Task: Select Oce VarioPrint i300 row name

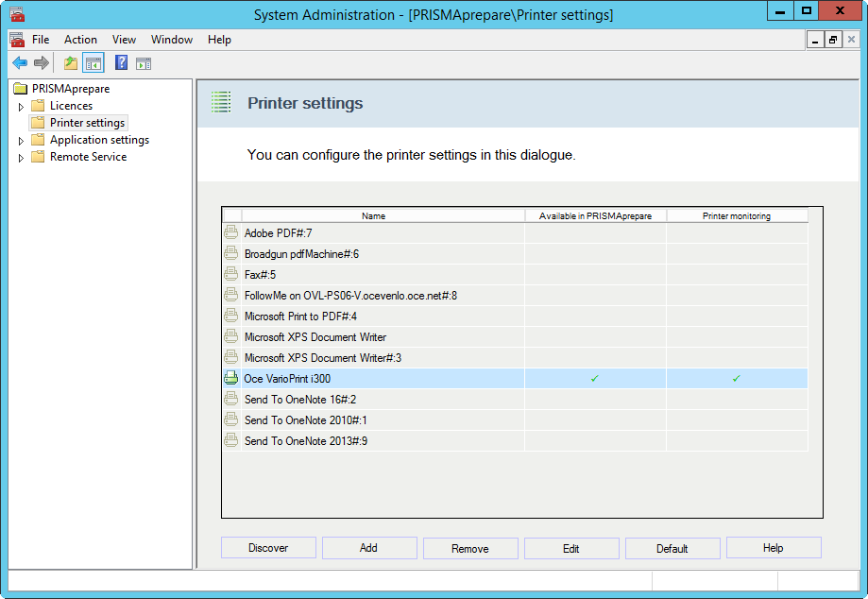Action: [287, 379]
